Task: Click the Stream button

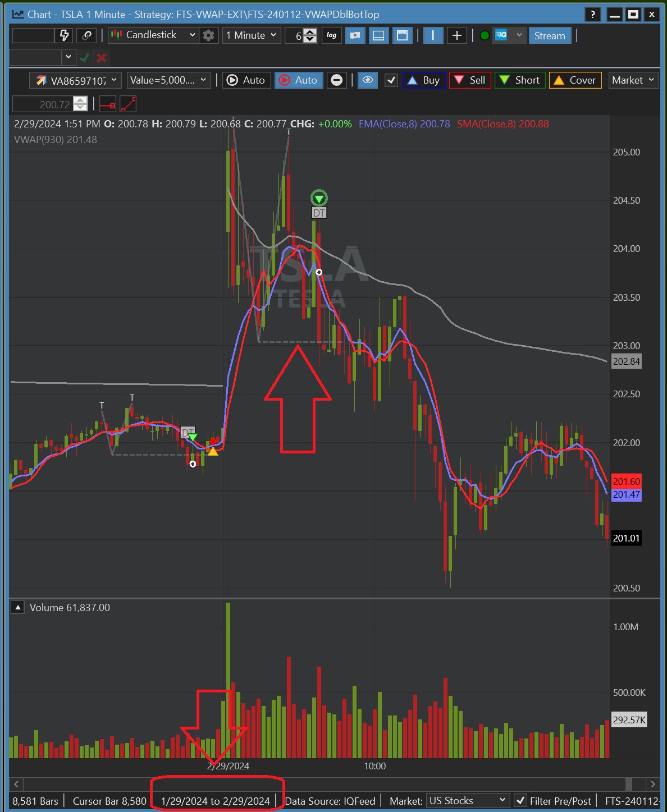Action: pos(549,35)
